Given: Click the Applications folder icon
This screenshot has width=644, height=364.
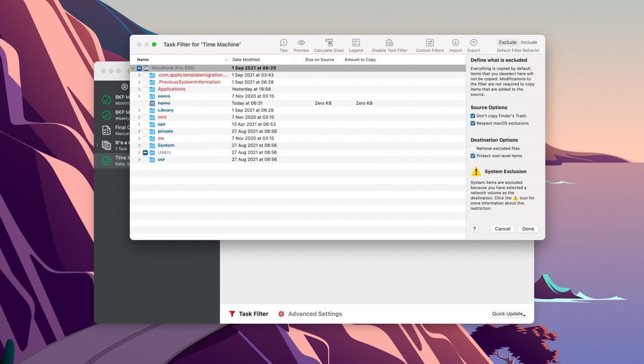Looking at the screenshot, I should (152, 89).
